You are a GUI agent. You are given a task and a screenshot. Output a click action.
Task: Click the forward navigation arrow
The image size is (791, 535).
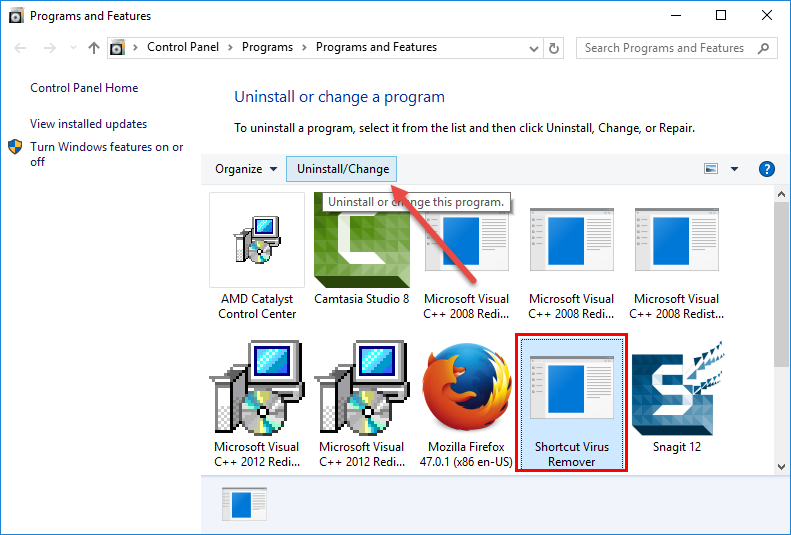pos(49,48)
